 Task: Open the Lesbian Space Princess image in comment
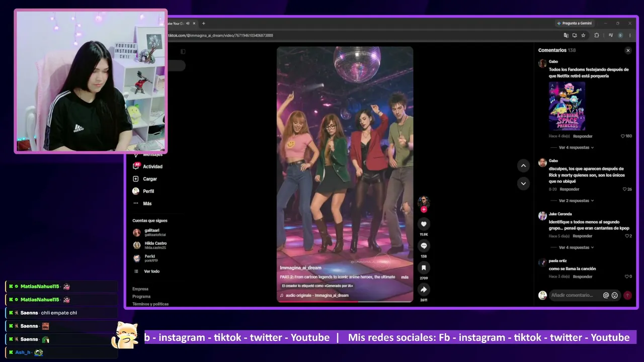567,106
